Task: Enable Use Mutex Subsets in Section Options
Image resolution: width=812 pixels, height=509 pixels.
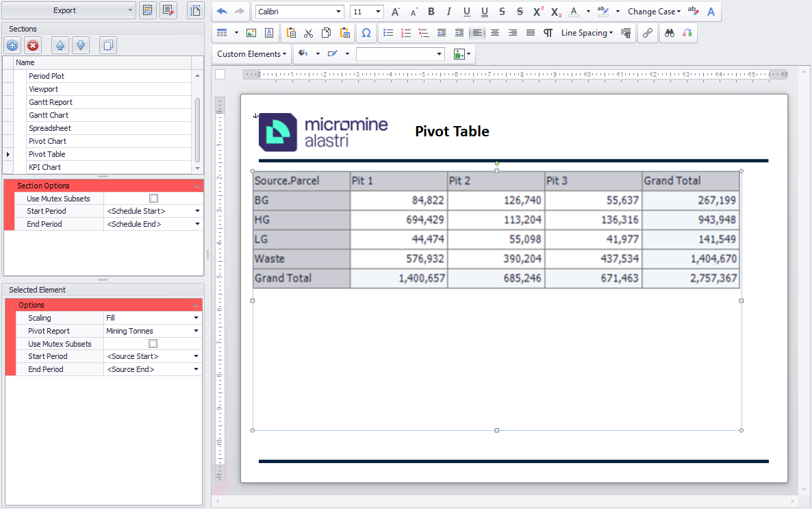Action: click(x=153, y=199)
